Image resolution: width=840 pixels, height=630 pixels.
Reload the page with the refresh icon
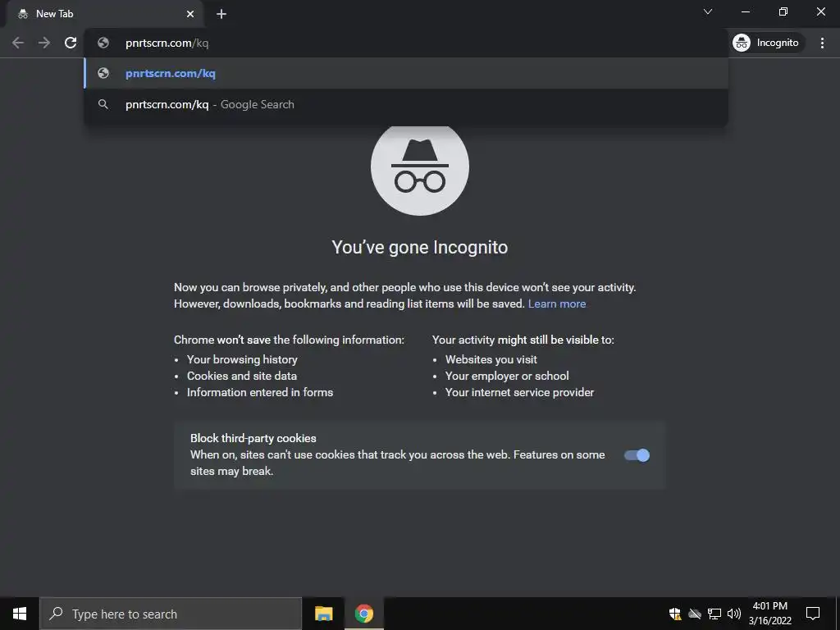pos(71,43)
